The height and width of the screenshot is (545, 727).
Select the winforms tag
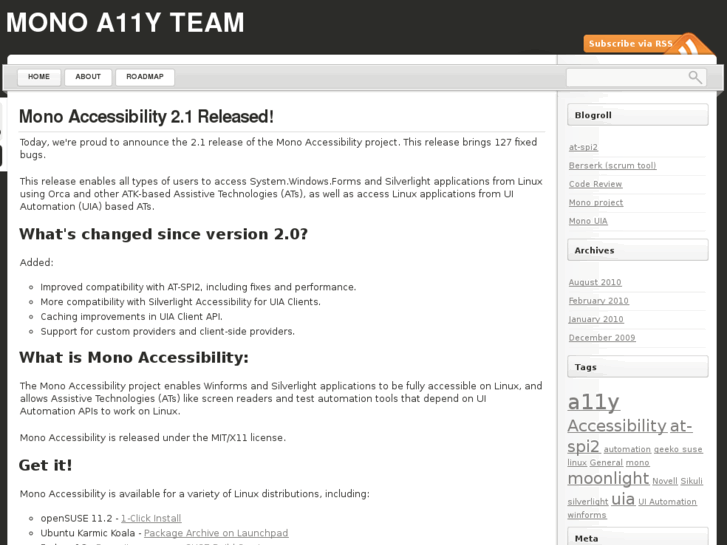coord(587,515)
